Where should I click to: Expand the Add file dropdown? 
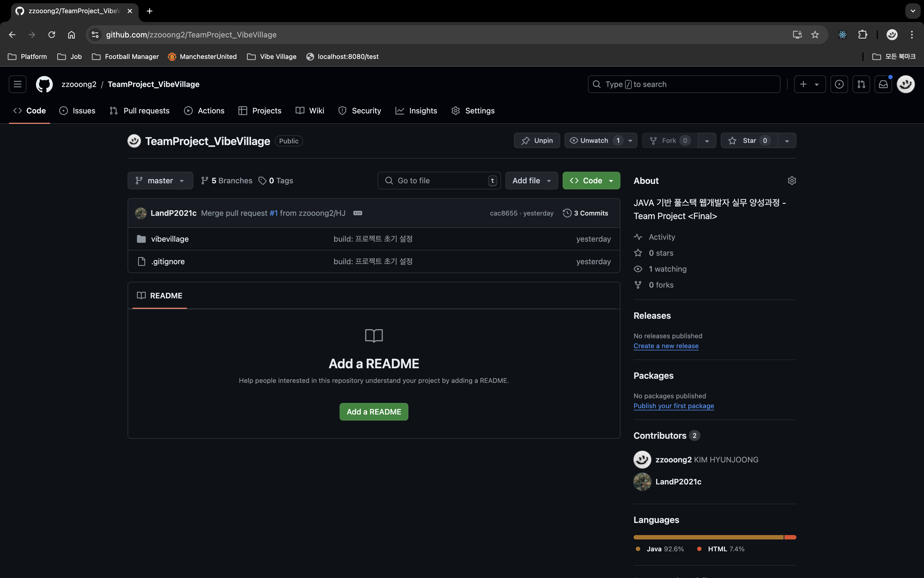point(532,181)
